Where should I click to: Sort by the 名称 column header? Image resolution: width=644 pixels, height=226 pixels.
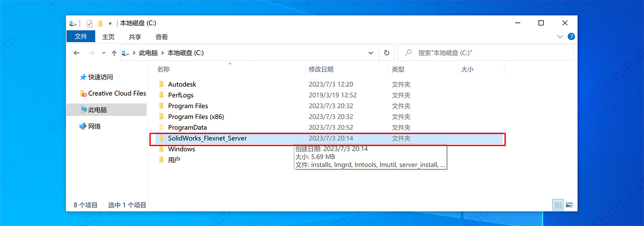[x=164, y=69]
